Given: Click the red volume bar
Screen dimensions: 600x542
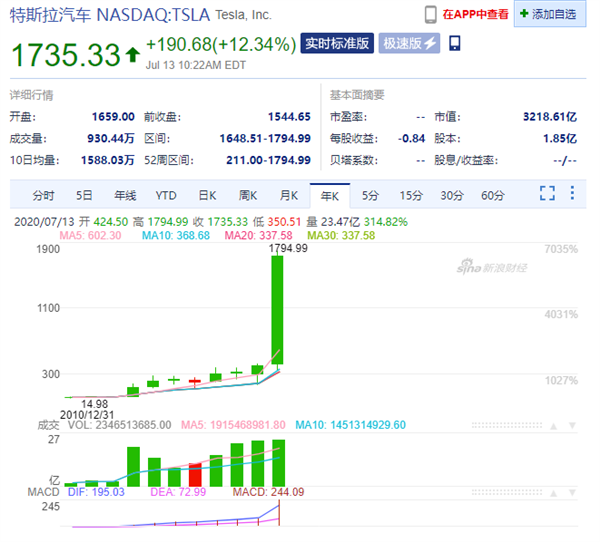Looking at the screenshot, I should [196, 474].
